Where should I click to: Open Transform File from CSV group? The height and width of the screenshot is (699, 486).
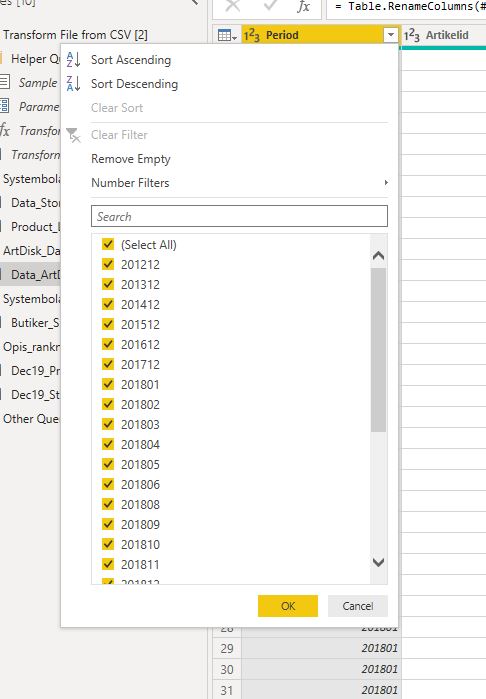(x=75, y=35)
